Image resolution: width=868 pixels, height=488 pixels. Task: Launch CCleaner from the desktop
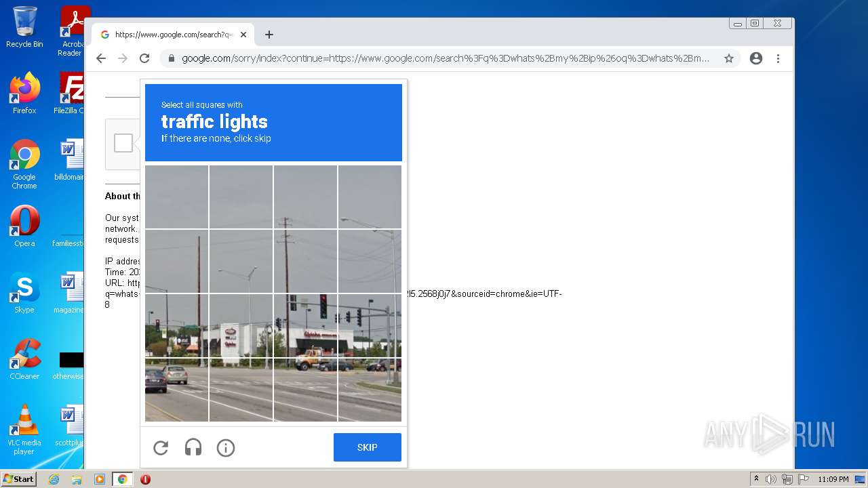[x=24, y=359]
